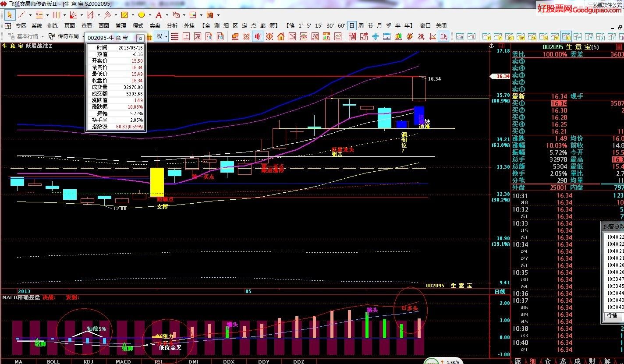Click the 行情 button in alert panel
This screenshot has height=364, width=624.
tap(612, 315)
